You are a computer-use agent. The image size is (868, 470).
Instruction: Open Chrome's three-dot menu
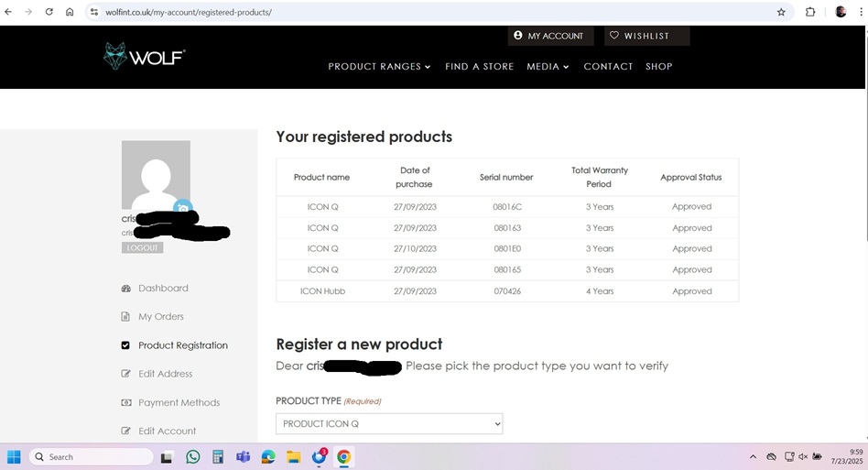[x=861, y=12]
